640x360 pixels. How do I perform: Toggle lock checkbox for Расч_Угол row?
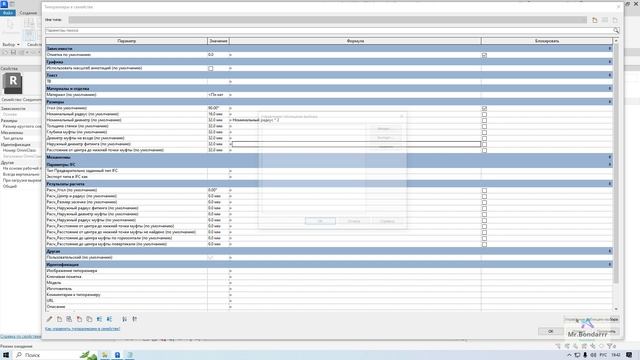click(484, 190)
